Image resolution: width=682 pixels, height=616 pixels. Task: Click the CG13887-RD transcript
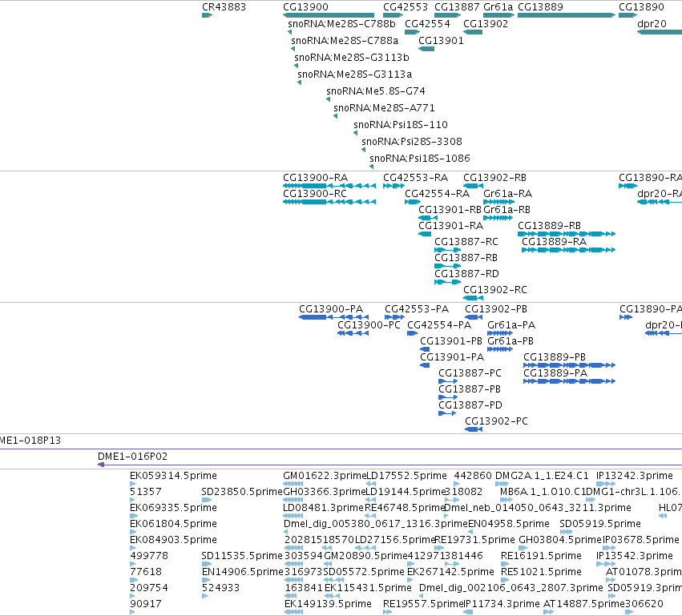[447, 282]
